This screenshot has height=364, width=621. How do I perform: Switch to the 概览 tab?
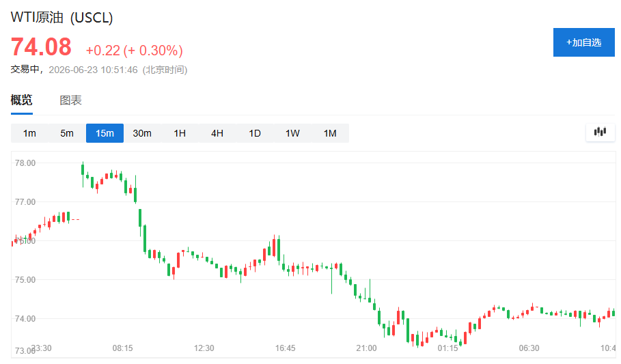21,100
